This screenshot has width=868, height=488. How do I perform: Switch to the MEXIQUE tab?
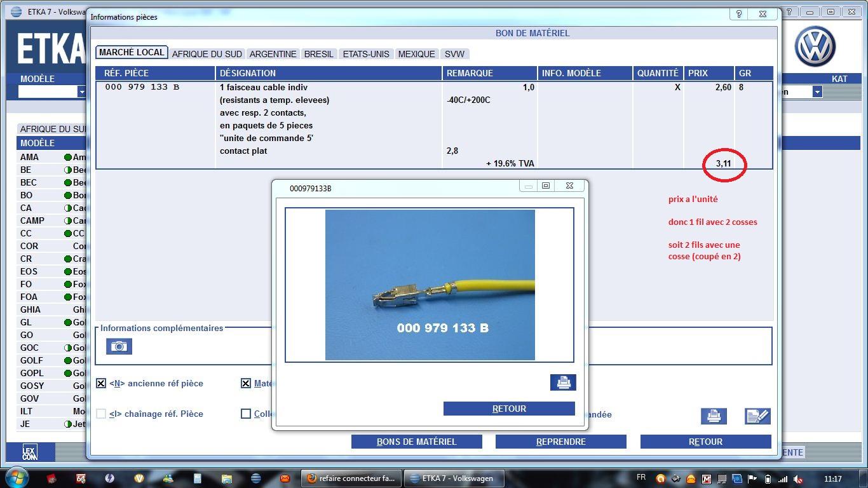417,54
